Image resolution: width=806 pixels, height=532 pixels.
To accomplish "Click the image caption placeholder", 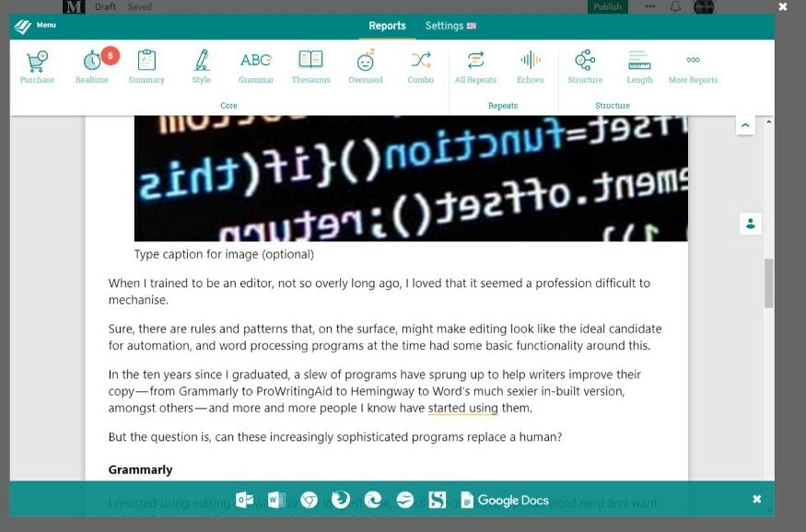I will (224, 254).
